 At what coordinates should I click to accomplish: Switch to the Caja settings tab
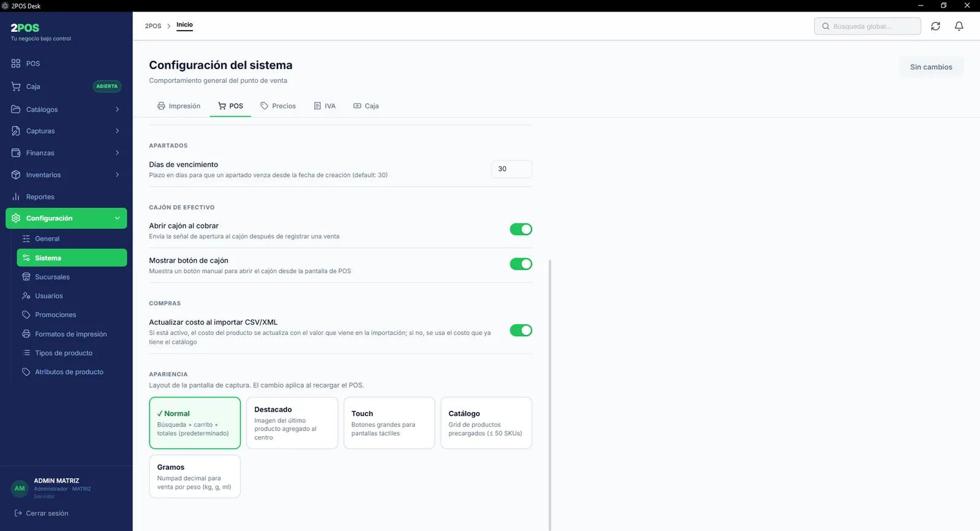pos(366,106)
